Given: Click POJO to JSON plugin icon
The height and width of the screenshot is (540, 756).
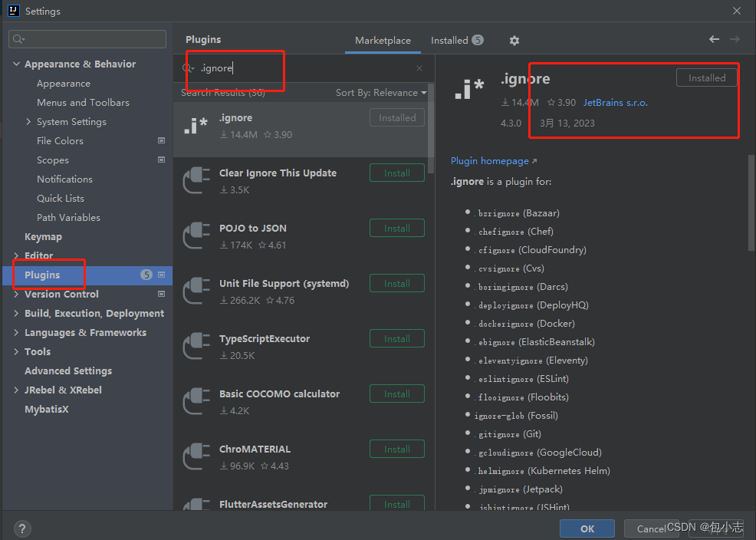Looking at the screenshot, I should 196,235.
